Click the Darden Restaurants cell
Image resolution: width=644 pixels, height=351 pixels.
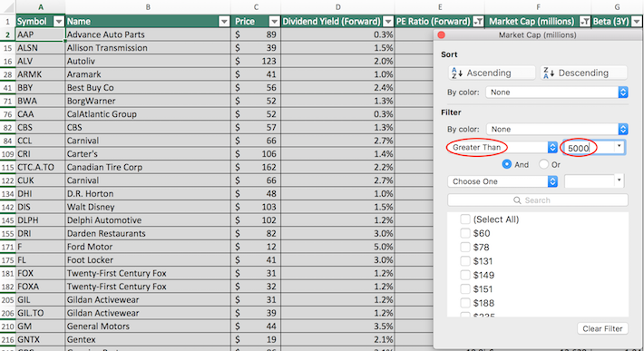click(148, 234)
